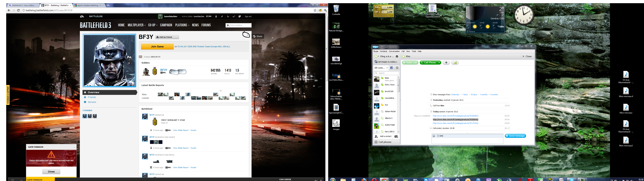Image resolution: width=644 pixels, height=181 pixels.
Task: Open the Battlelog profile person icon
Action: coord(216,16)
